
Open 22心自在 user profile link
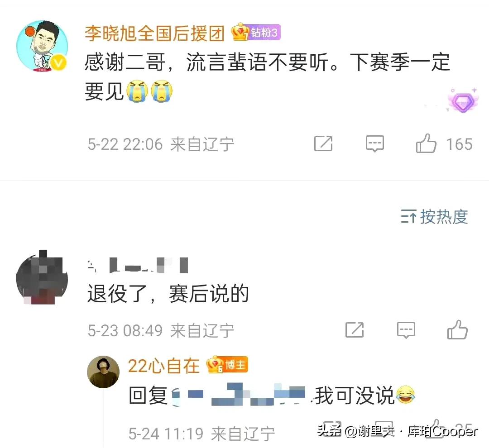pos(164,366)
